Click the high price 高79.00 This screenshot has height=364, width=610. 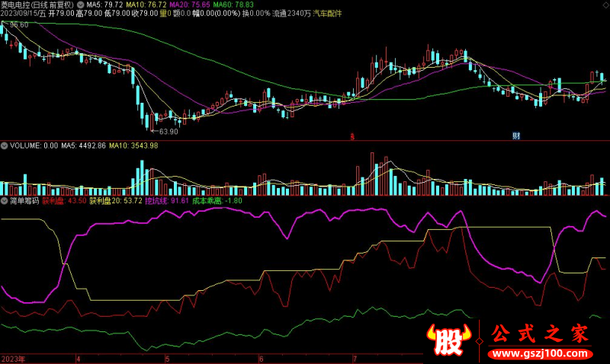89,13
